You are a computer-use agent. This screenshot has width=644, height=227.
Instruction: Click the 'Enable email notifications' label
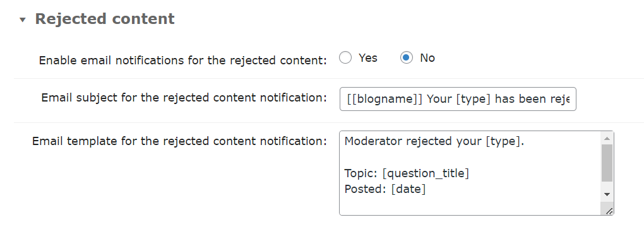pyautogui.click(x=182, y=61)
